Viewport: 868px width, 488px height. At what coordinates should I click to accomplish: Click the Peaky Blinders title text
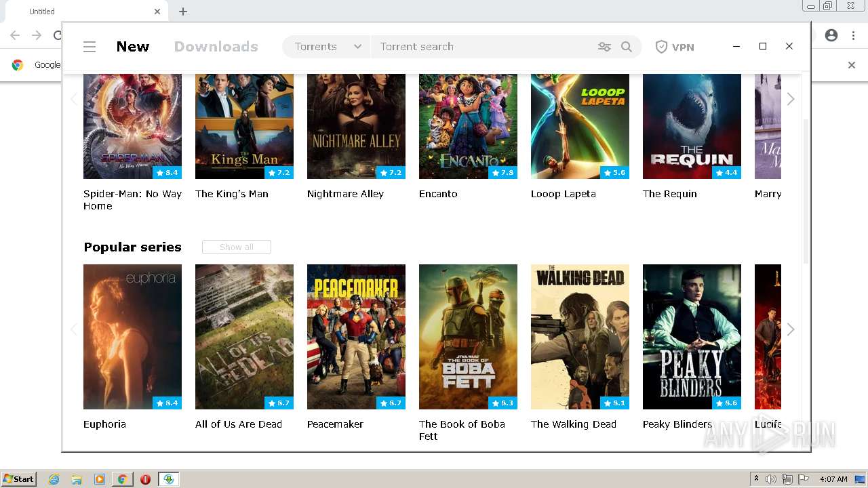point(677,424)
